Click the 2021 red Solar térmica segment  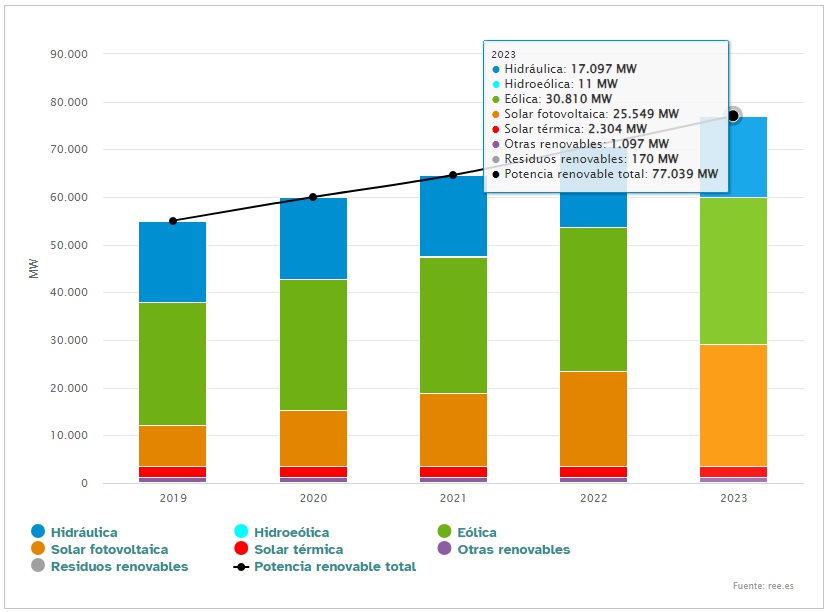tap(453, 472)
